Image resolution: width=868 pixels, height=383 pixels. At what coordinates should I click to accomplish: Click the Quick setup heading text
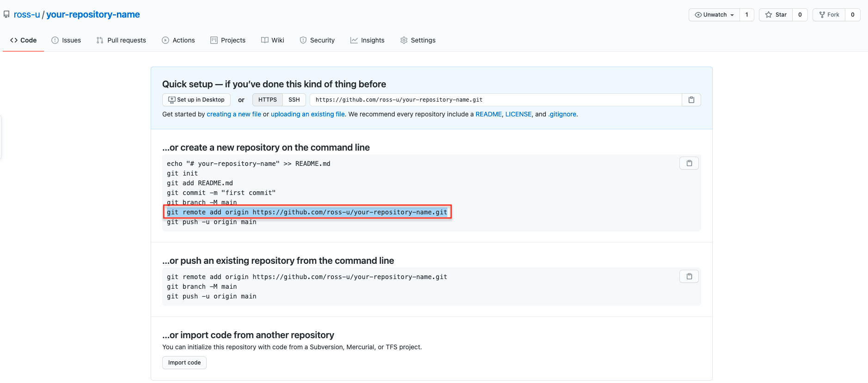coord(274,84)
